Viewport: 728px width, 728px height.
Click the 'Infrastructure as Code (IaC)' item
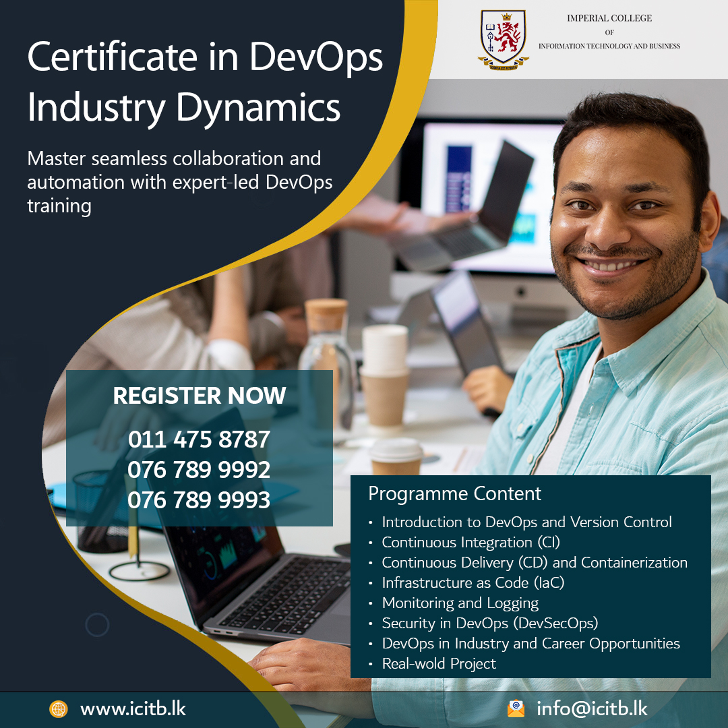click(x=473, y=582)
